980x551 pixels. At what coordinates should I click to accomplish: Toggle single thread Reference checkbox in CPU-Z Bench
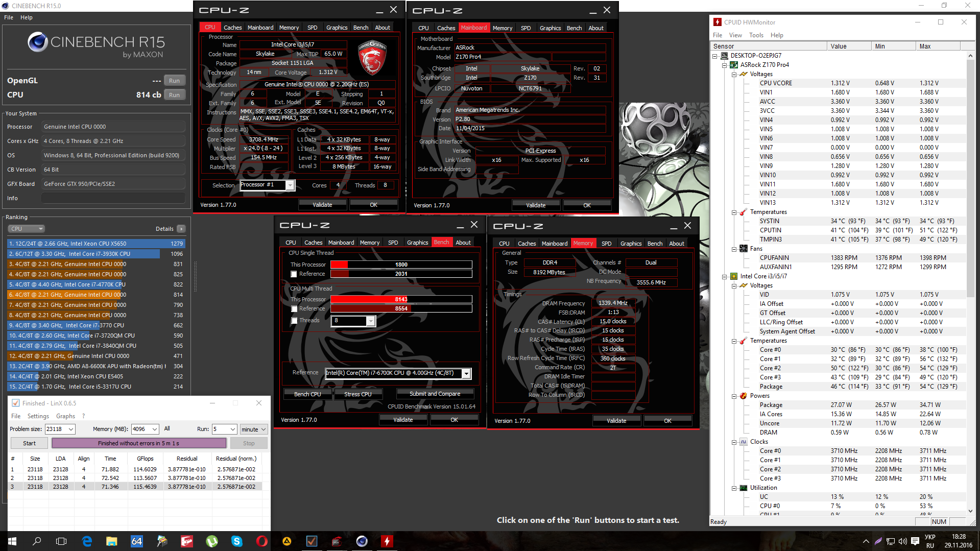[294, 274]
